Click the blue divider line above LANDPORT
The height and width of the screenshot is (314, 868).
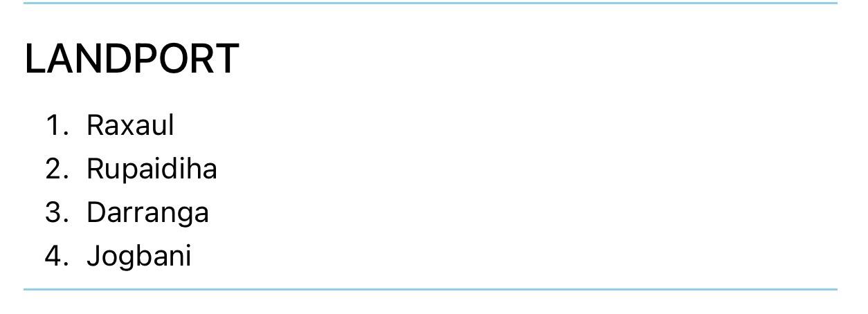(431, 3)
